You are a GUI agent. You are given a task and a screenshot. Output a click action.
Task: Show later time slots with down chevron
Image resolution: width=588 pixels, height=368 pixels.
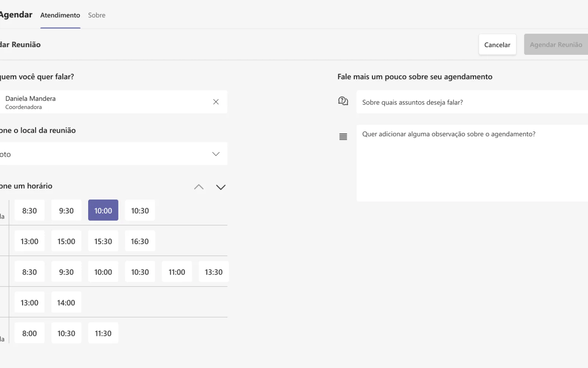click(221, 187)
